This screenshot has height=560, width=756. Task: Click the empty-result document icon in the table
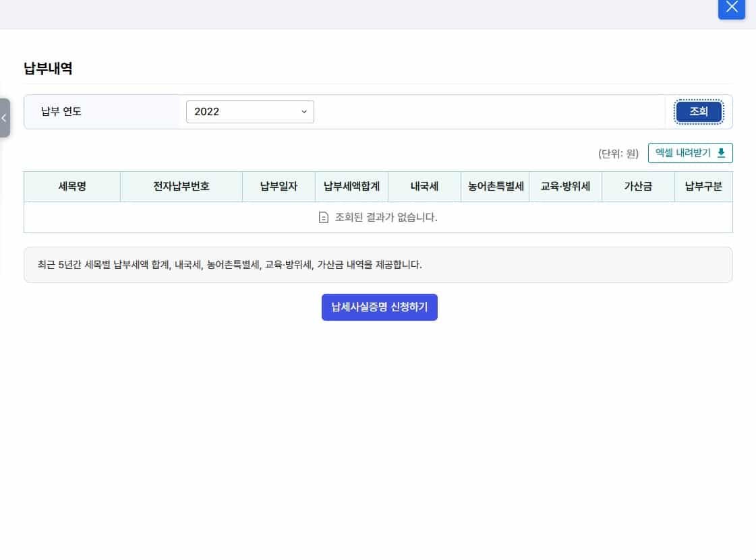tap(324, 218)
